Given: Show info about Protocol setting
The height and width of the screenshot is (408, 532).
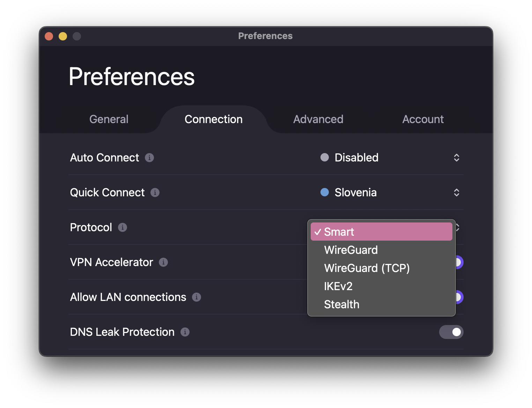Looking at the screenshot, I should 123,227.
